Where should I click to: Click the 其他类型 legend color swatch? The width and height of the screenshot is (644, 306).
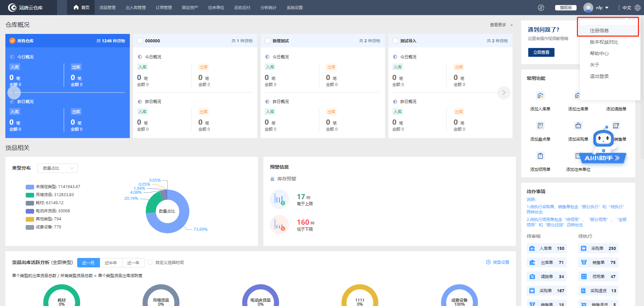pos(30,219)
